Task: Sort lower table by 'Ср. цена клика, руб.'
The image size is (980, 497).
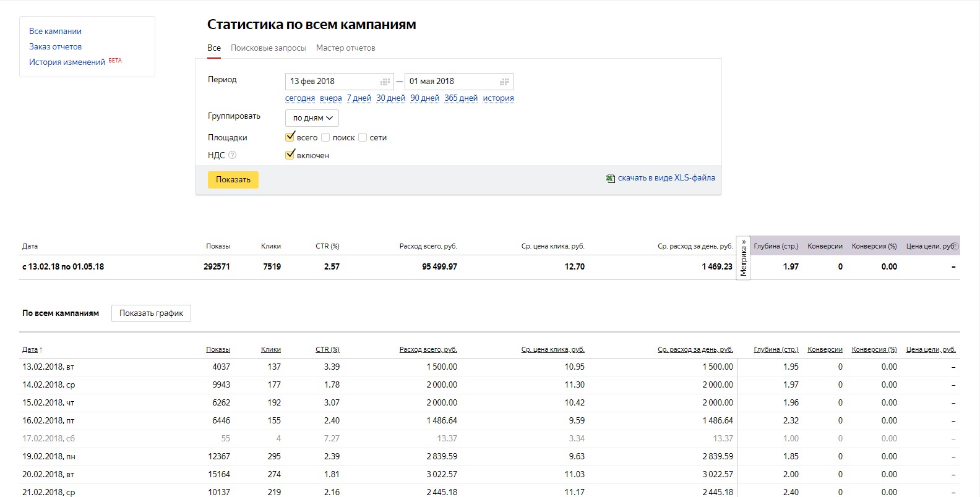Action: (552, 349)
